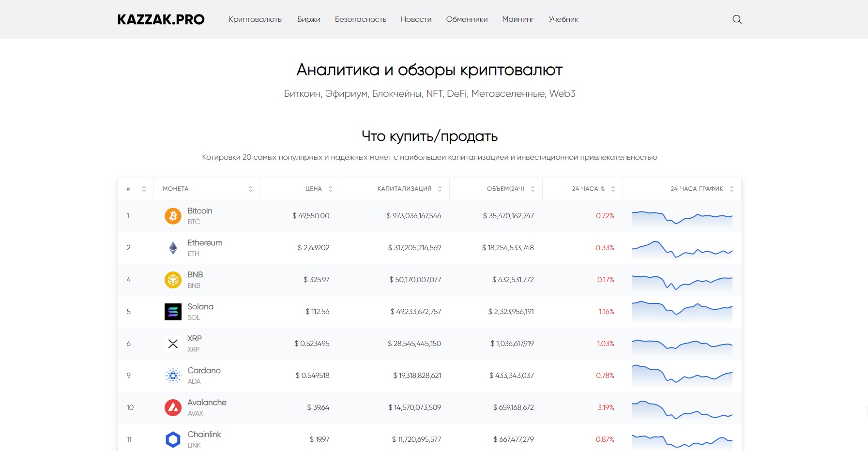The width and height of the screenshot is (868, 451).
Task: Select Ethereum price $ 2,639.02
Action: 313,248
